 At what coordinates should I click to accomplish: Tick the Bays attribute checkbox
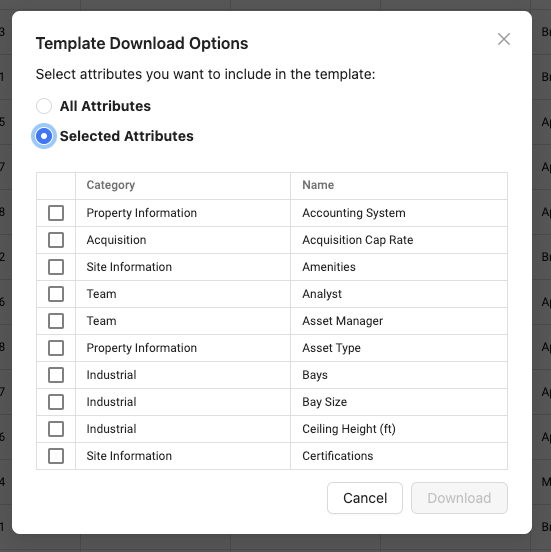[x=56, y=375]
